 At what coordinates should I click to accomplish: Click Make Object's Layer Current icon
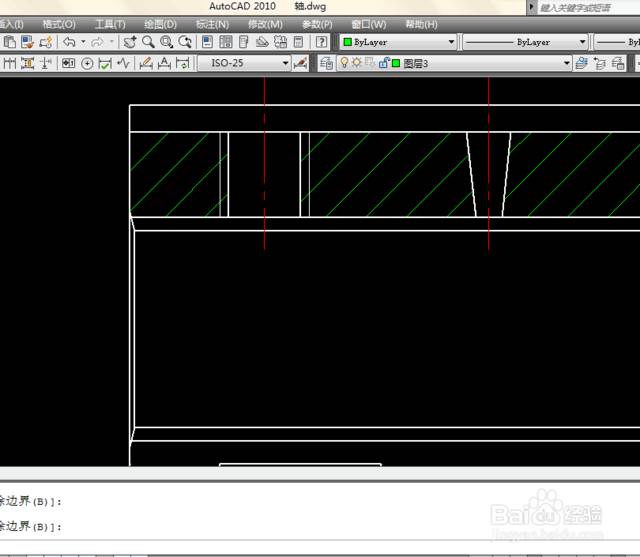[581, 63]
